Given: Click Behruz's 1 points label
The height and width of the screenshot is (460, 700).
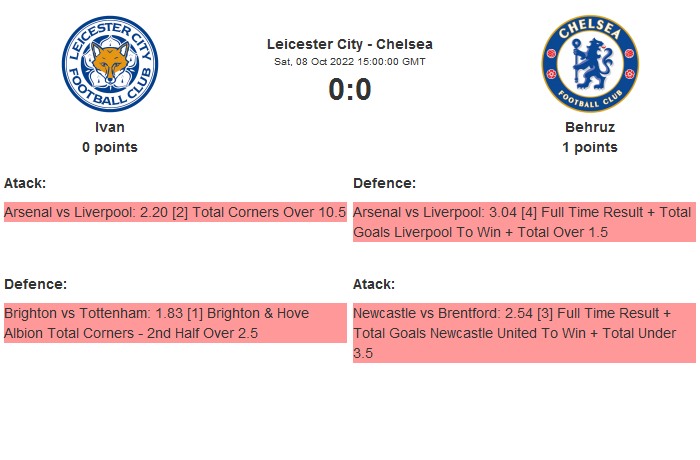Looking at the screenshot, I should (590, 147).
